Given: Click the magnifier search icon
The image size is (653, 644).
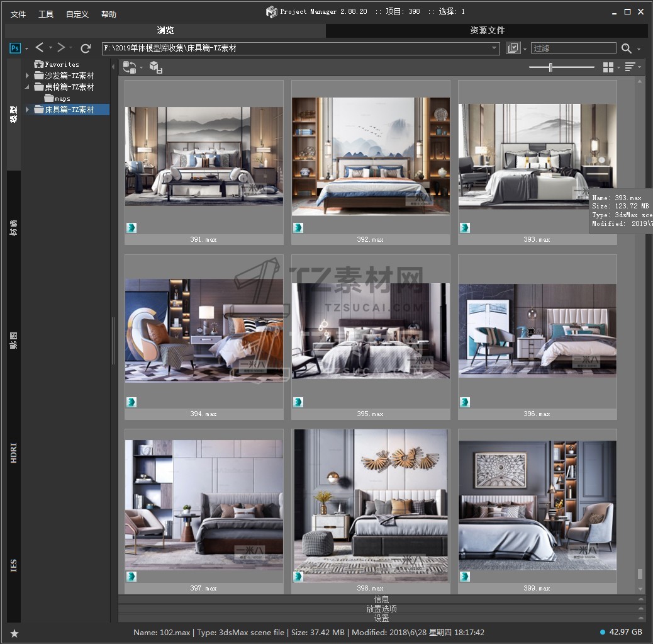Looking at the screenshot, I should click(627, 48).
